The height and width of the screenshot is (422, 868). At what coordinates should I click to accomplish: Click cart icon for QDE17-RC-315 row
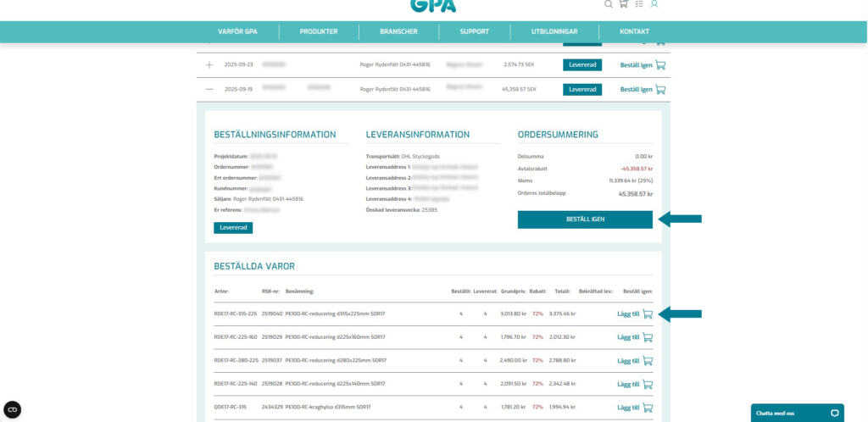648,408
